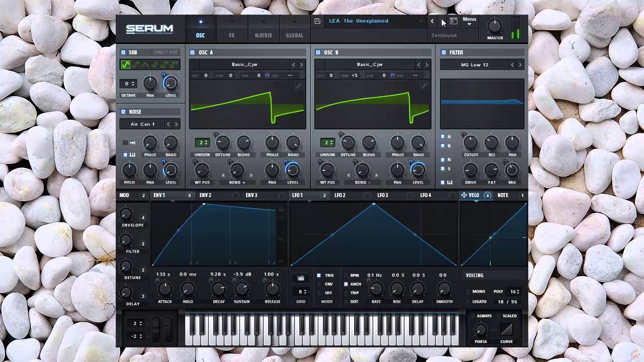Click the VELO drag-assign crosshair icon
Image resolution: width=644 pixels, height=362 pixels.
click(x=463, y=195)
